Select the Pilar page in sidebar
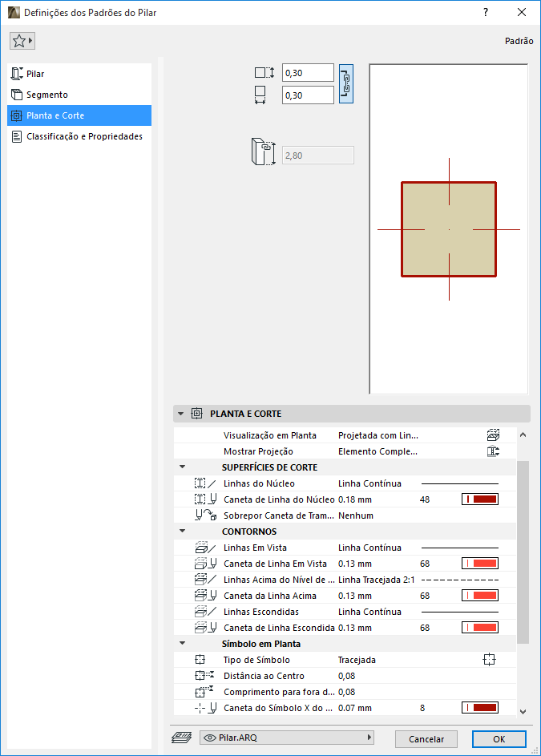This screenshot has width=541, height=756. coord(79,74)
